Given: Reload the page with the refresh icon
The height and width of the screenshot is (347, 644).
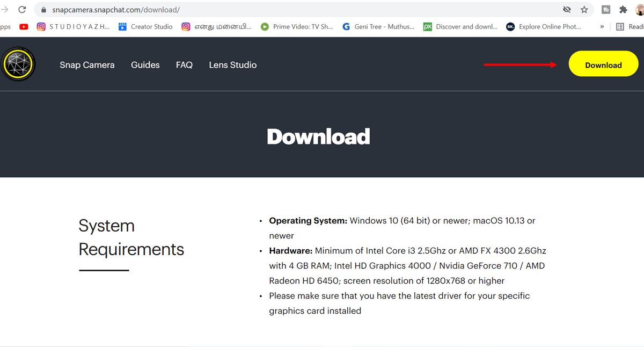Looking at the screenshot, I should point(23,10).
